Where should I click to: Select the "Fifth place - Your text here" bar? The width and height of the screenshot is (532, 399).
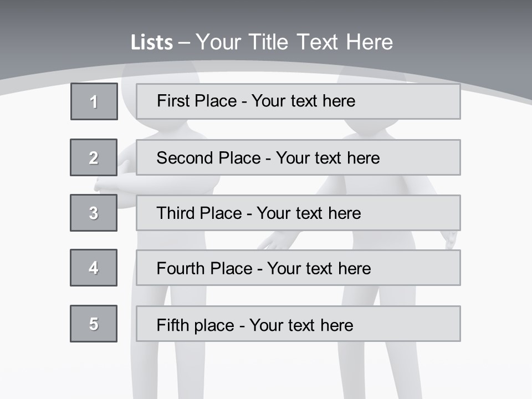(298, 324)
